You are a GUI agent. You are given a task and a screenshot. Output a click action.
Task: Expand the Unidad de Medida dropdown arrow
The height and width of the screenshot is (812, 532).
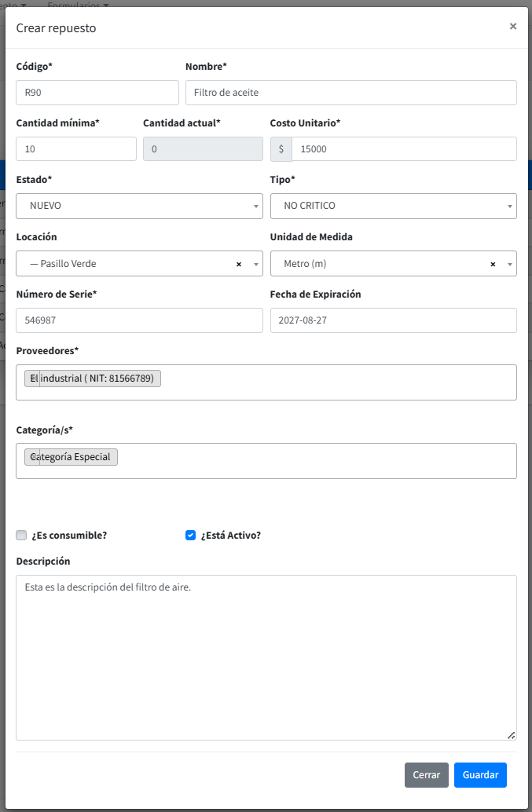pyautogui.click(x=509, y=265)
